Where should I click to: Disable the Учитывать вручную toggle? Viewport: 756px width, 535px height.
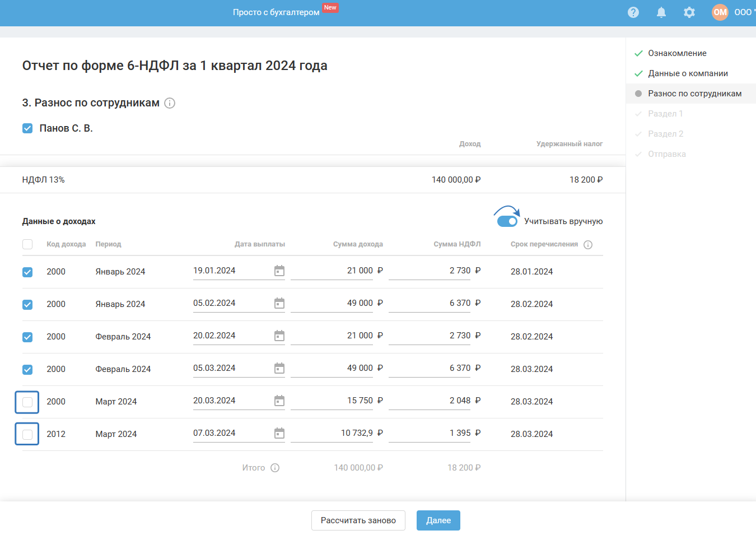(507, 221)
